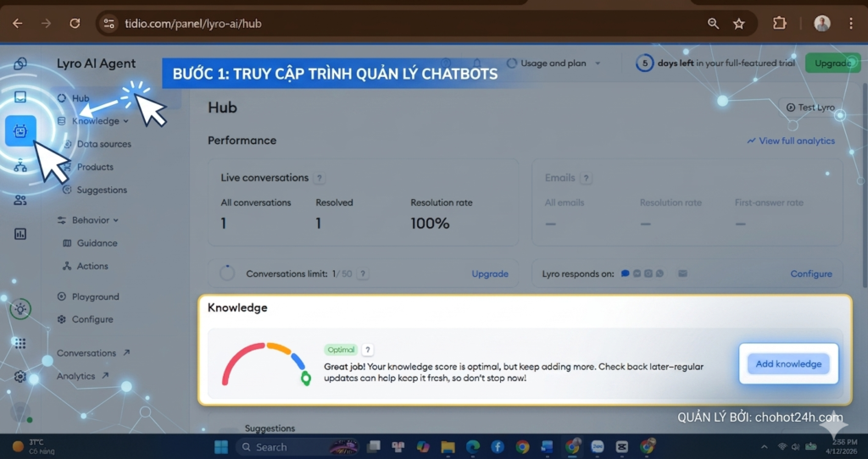This screenshot has width=868, height=459.
Task: Open the apps grid icon
Action: click(20, 344)
